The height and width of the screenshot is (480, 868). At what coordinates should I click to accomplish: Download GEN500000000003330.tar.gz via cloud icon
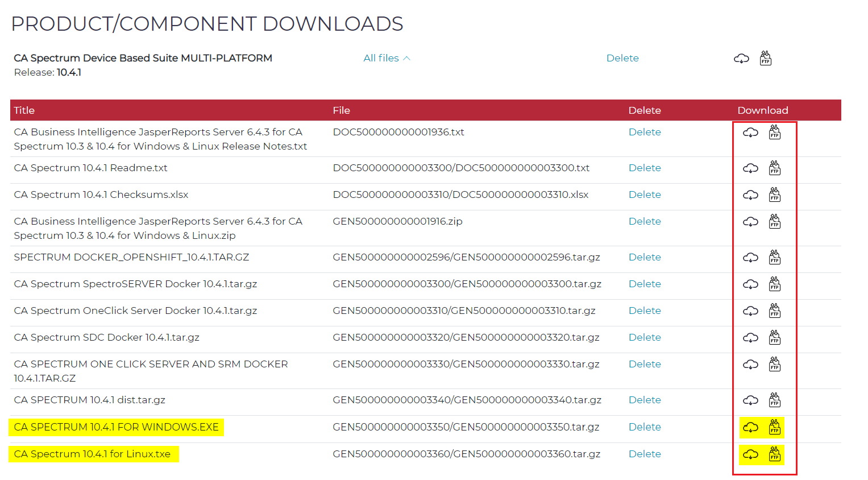750,365
